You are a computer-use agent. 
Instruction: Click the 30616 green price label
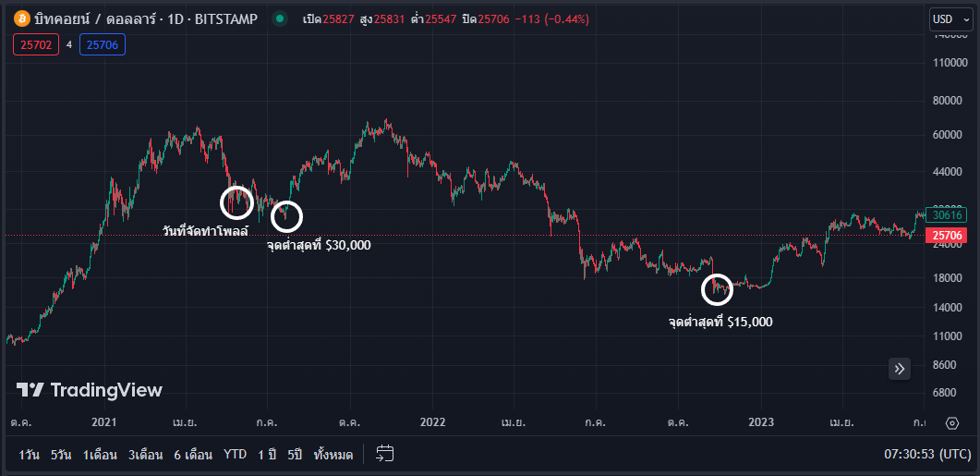[x=946, y=215]
